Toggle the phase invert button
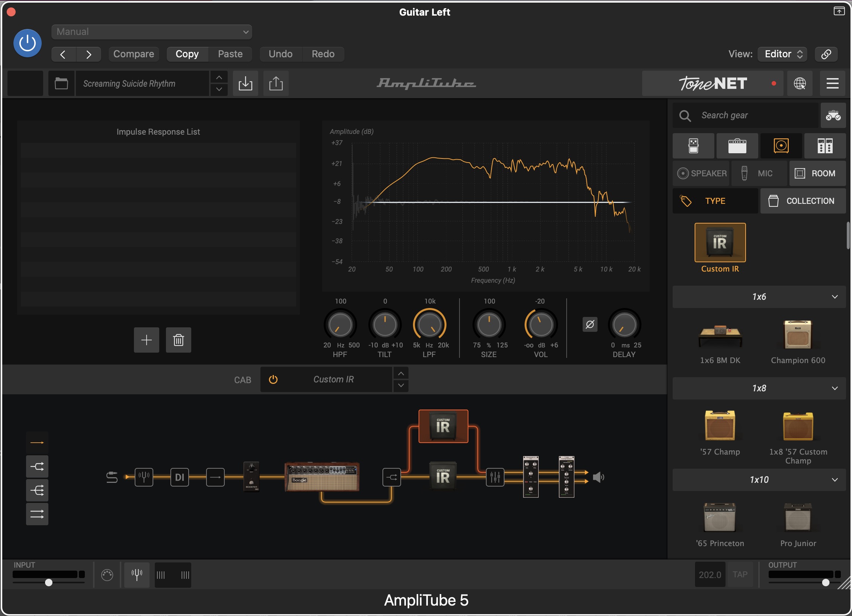852x616 pixels. pos(590,324)
